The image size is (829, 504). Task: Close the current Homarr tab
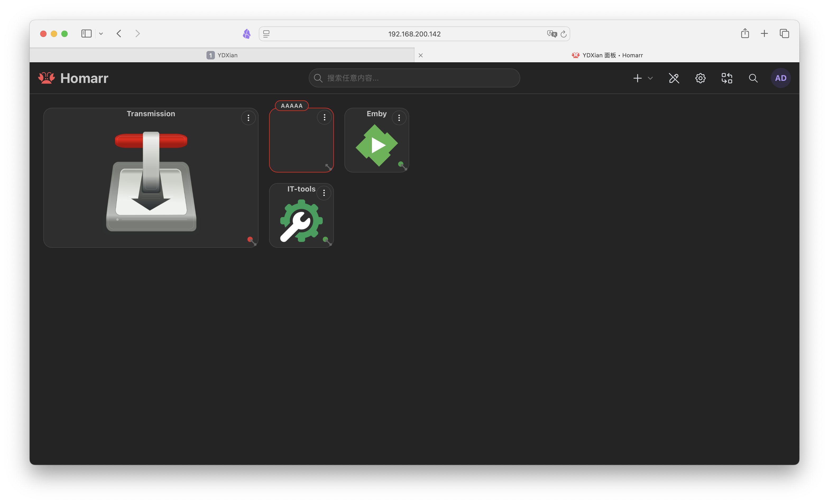(421, 55)
